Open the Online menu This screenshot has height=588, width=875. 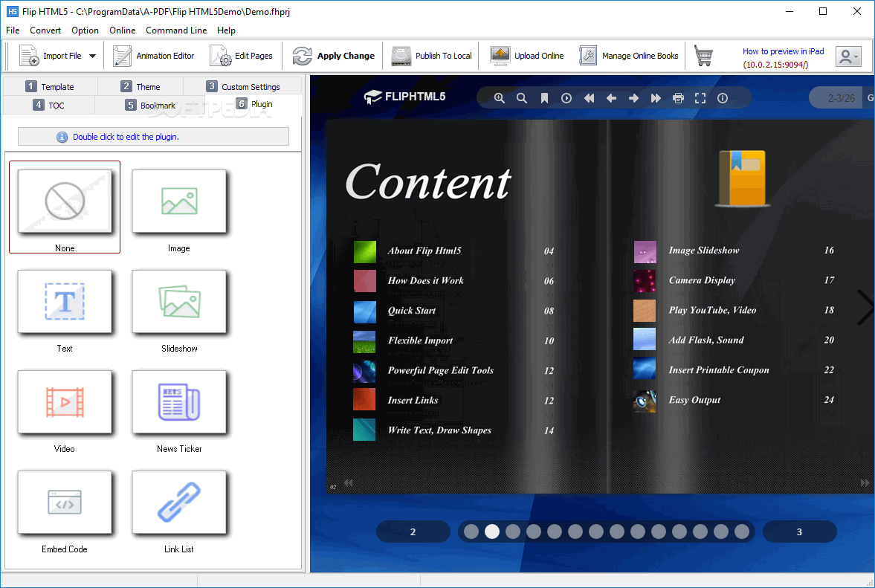tap(122, 30)
